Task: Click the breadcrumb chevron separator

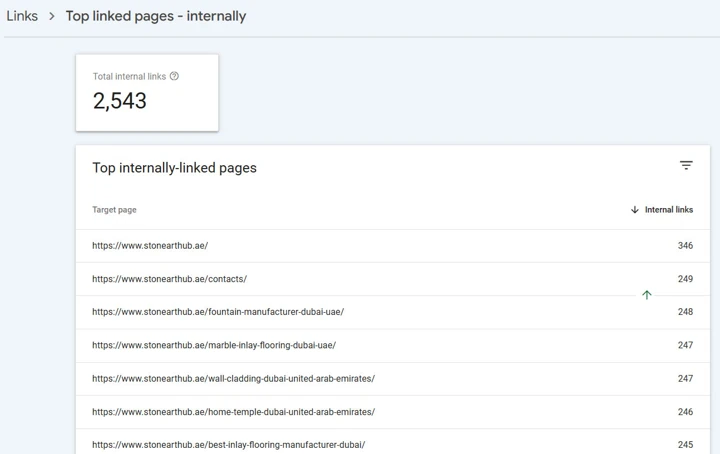Action: coord(51,17)
